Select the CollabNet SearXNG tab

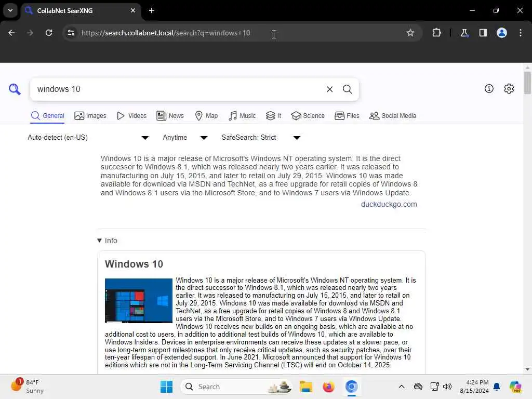point(81,10)
